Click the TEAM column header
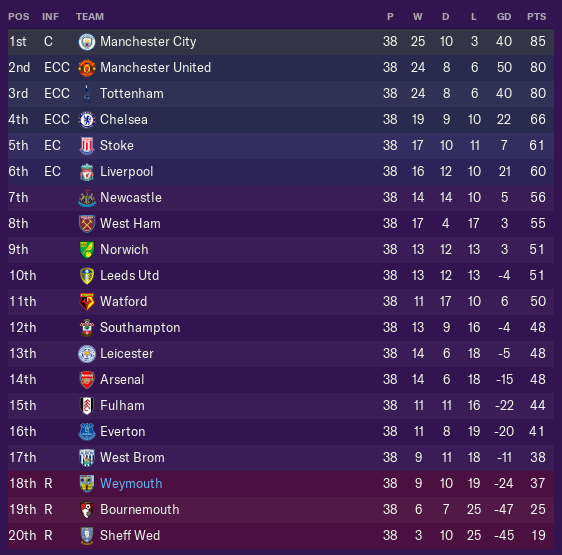The height and width of the screenshot is (555, 562). pyautogui.click(x=90, y=16)
